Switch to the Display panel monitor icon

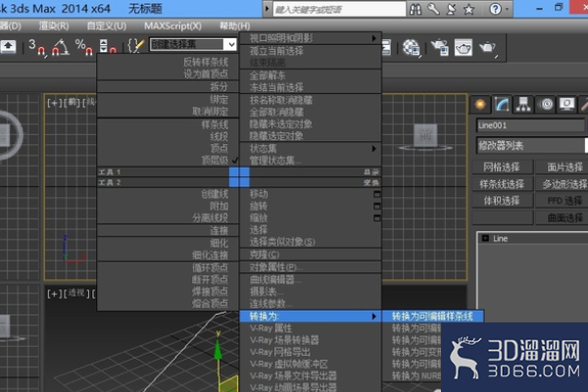[567, 104]
